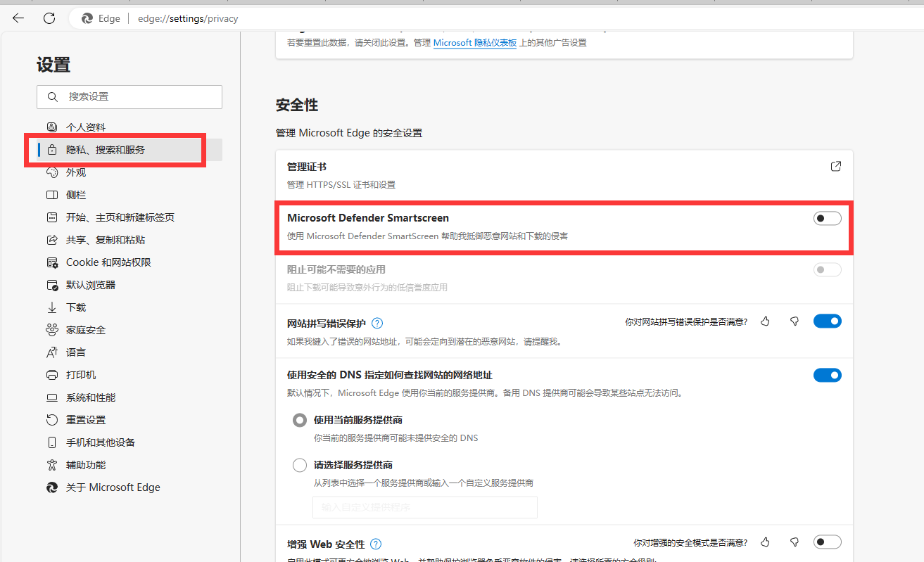The height and width of the screenshot is (562, 924).
Task: Click the 关于 Microsoft Edge logo icon
Action: 51,487
